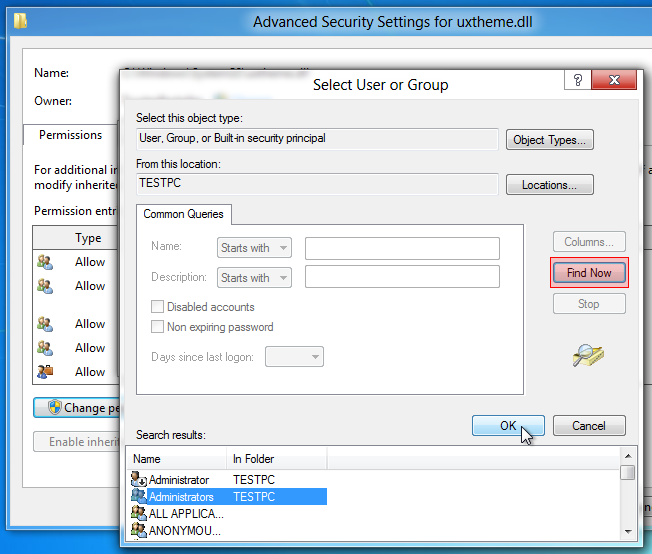Screen dimensions: 652x554
Task: Click the shield icon on Change permissions
Action: [x=54, y=407]
